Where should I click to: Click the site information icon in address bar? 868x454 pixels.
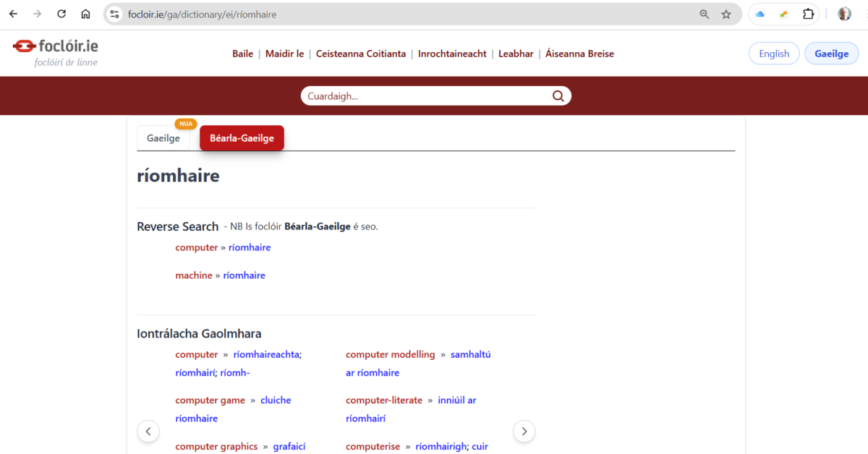114,14
